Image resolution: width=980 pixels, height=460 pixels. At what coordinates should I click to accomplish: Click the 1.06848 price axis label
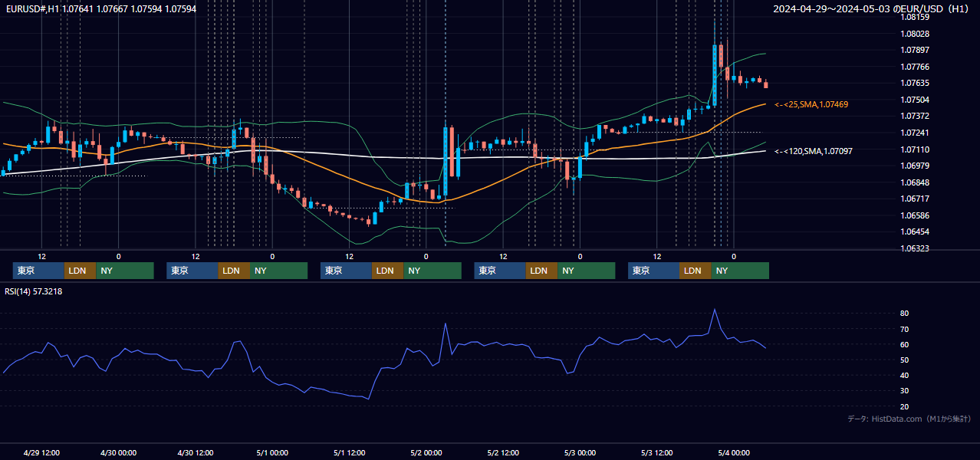pyautogui.click(x=915, y=182)
